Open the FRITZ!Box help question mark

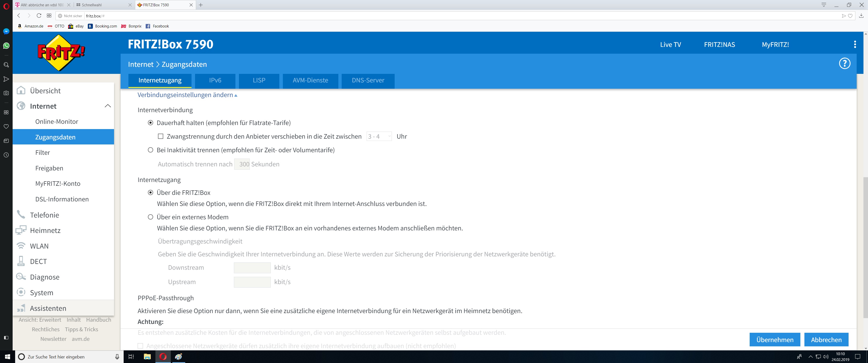point(845,63)
